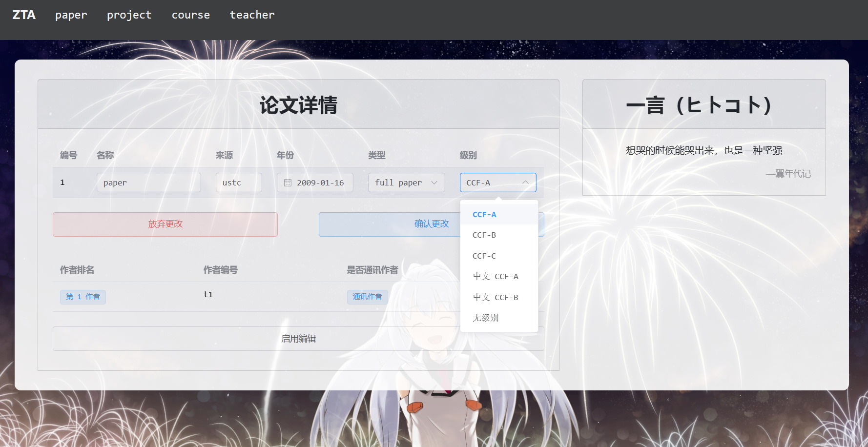Open the date picker showing 2009-01-16
Viewport: 868px width, 447px height.
point(315,183)
